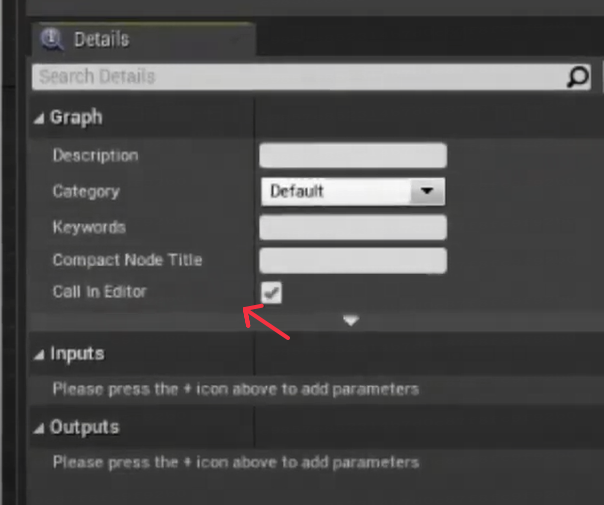604x505 pixels.
Task: Click the Inputs add parameters hint text
Action: [x=235, y=389]
